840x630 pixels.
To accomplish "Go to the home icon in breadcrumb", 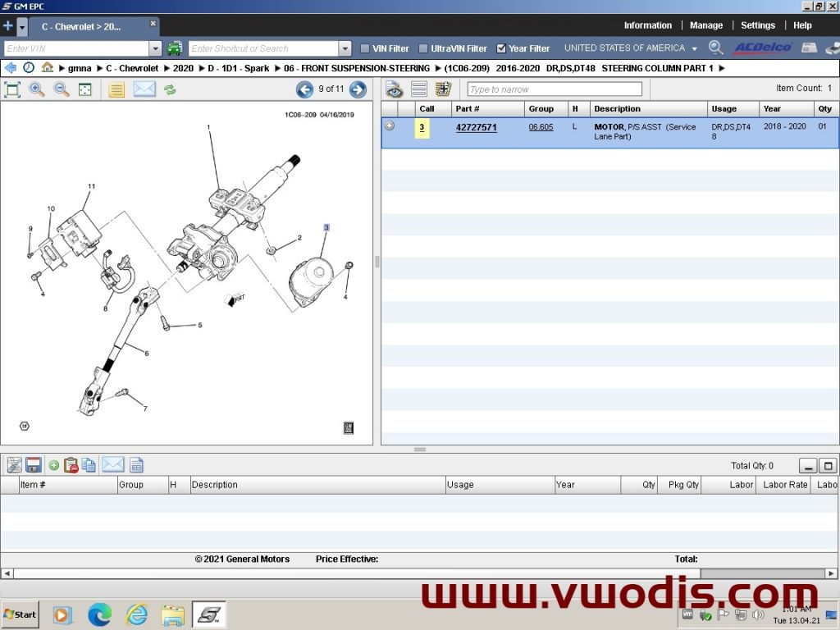I will 47,67.
